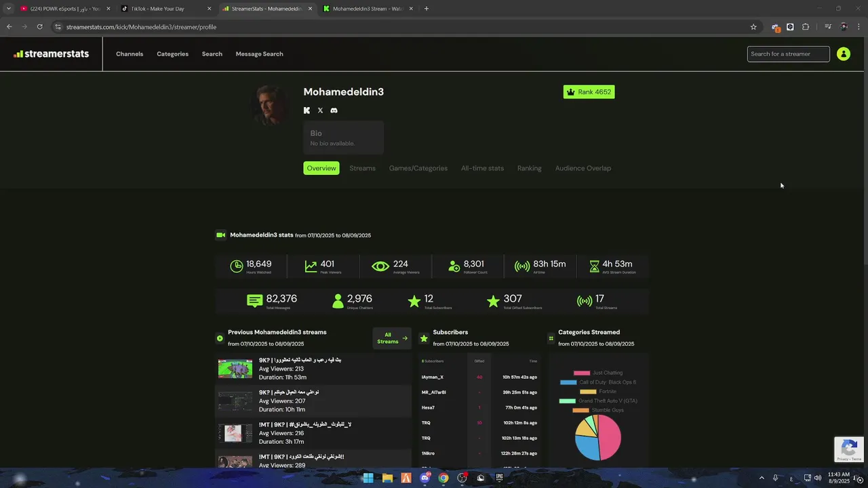Toggle Call of Duty blue legend swatch
868x488 pixels.
(x=568, y=382)
